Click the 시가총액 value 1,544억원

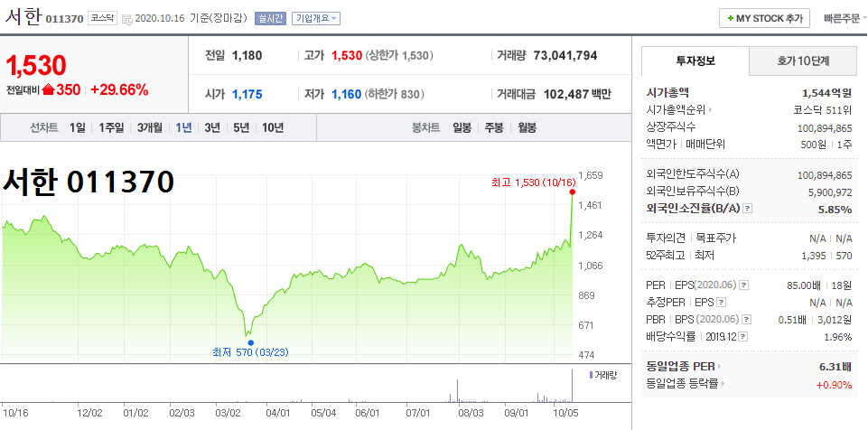tap(826, 93)
